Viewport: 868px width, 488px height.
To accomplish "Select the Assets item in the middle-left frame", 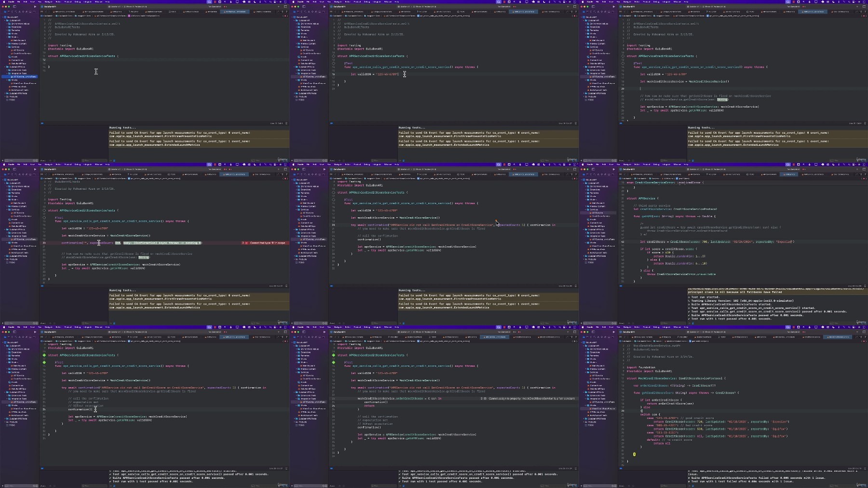I will pos(14,220).
